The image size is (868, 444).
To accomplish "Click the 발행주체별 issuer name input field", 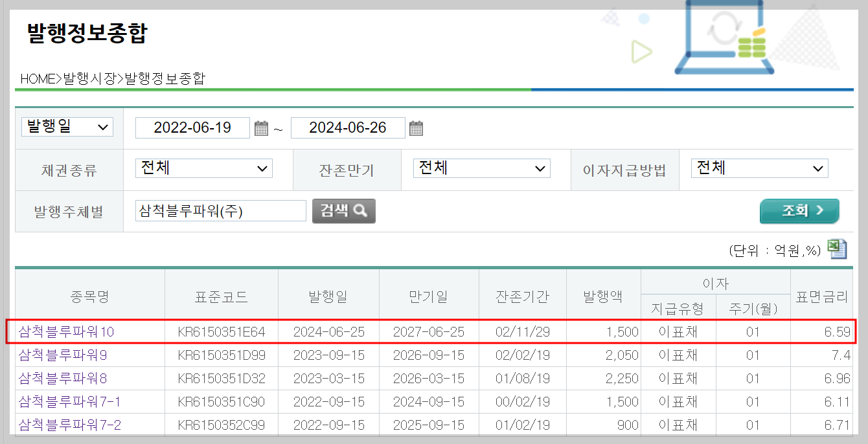I will (221, 211).
